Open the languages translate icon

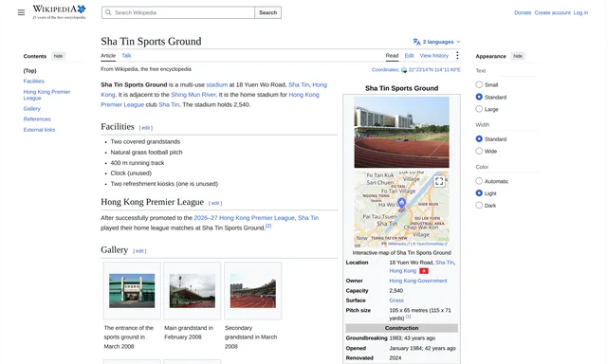click(x=416, y=42)
